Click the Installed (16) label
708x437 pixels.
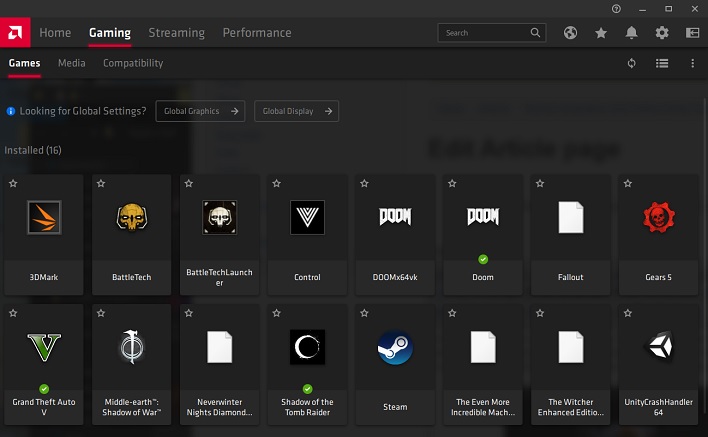tap(33, 150)
